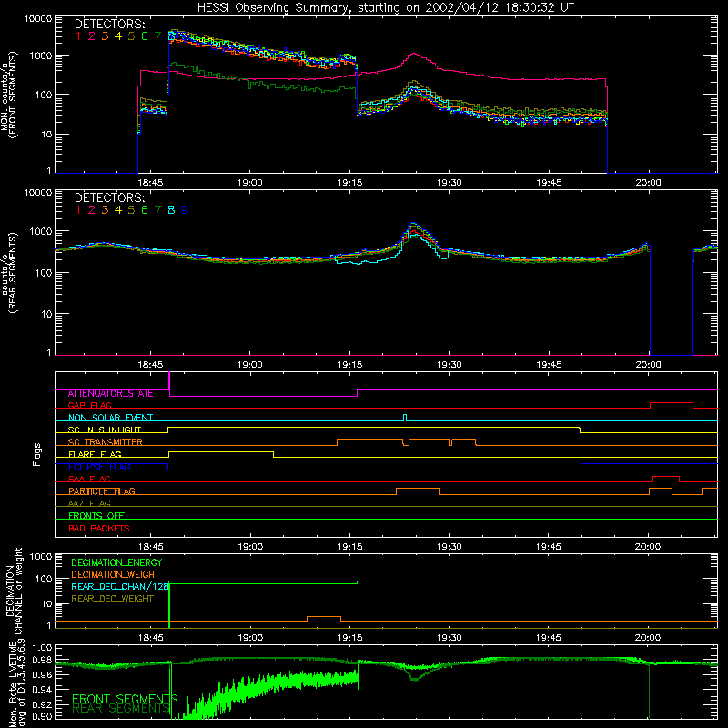Click 18:45 time label under Flags plot

[x=150, y=547]
